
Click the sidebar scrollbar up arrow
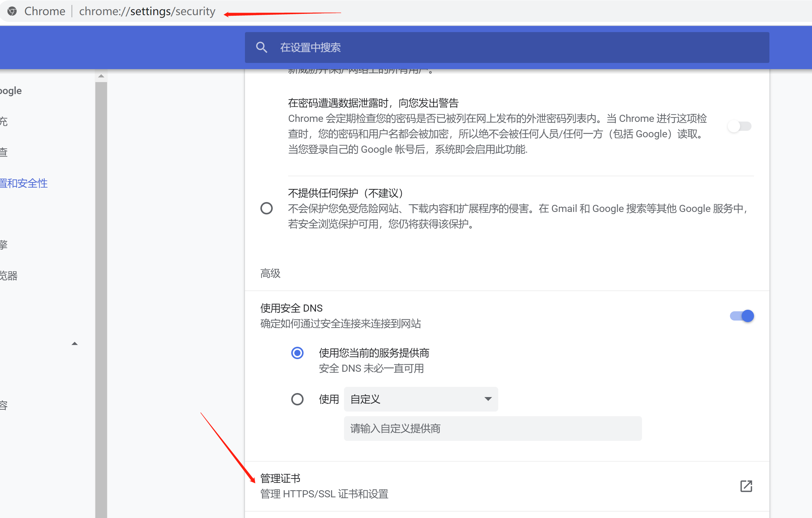click(101, 76)
